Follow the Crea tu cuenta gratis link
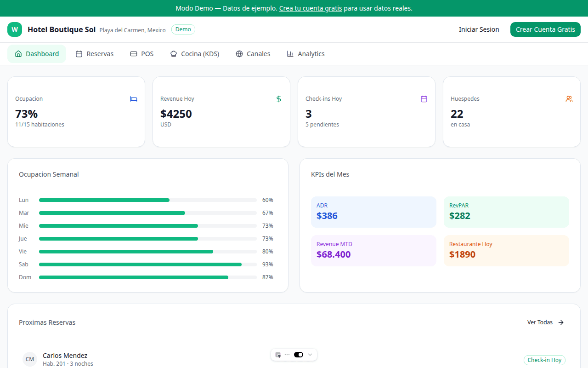 pyautogui.click(x=311, y=8)
